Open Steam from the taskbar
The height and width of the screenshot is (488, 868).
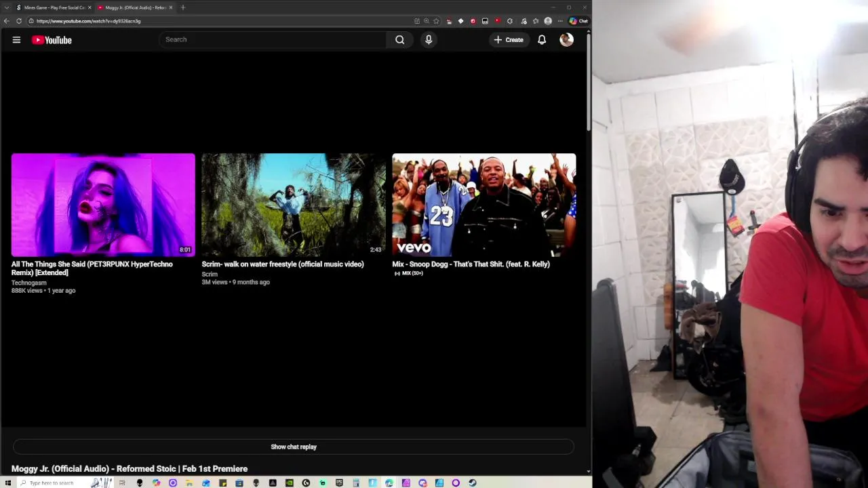pyautogui.click(x=472, y=483)
